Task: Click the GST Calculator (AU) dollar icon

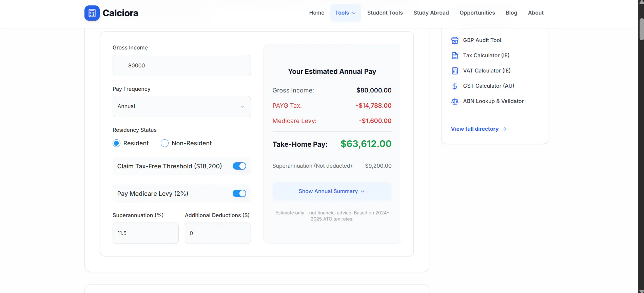Action: [x=455, y=86]
